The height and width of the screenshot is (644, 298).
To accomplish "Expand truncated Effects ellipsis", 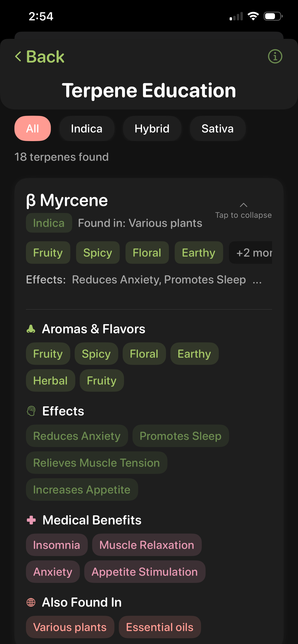I will tap(257, 281).
